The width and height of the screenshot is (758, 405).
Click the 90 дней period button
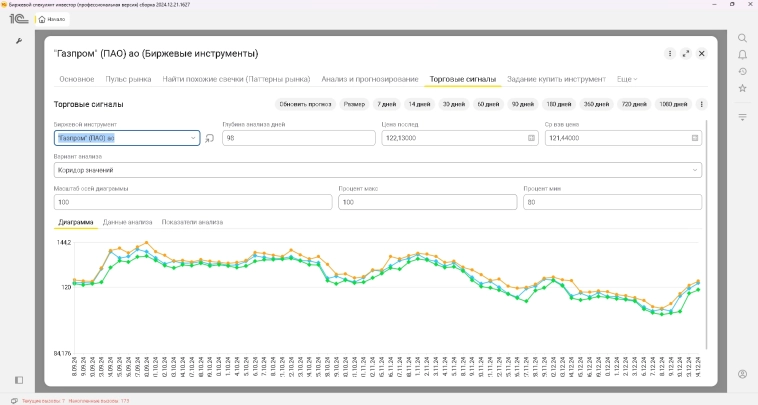(x=522, y=104)
